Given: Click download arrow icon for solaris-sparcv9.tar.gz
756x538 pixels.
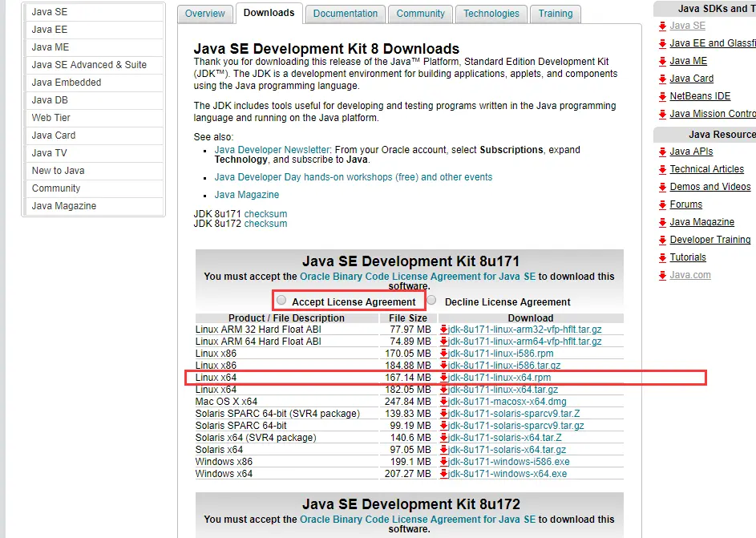Looking at the screenshot, I should (444, 426).
